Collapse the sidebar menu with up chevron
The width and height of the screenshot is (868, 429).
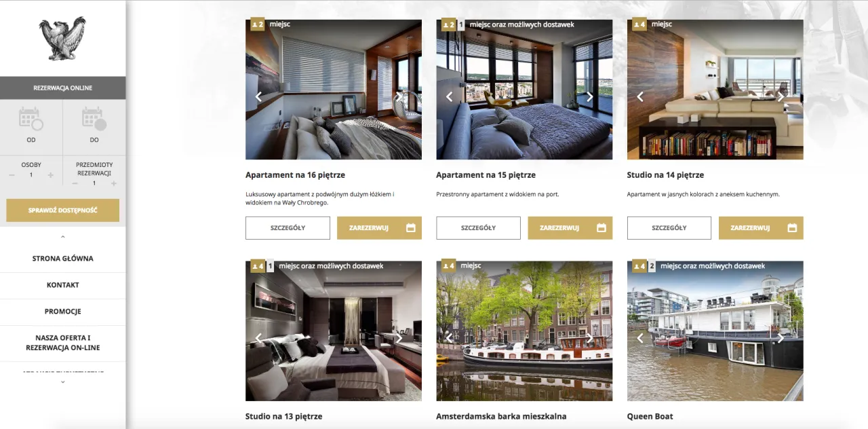(62, 237)
